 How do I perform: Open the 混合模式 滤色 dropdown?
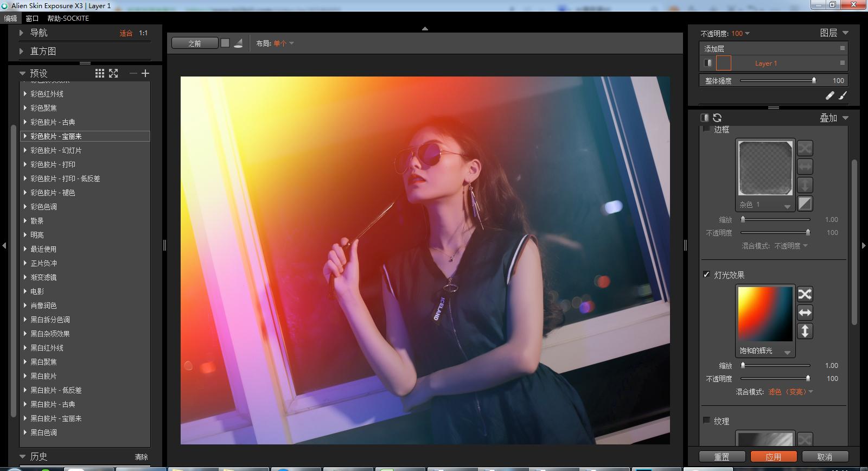790,392
